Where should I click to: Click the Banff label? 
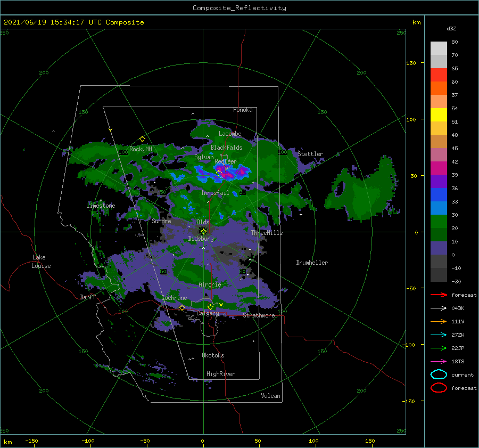click(88, 297)
